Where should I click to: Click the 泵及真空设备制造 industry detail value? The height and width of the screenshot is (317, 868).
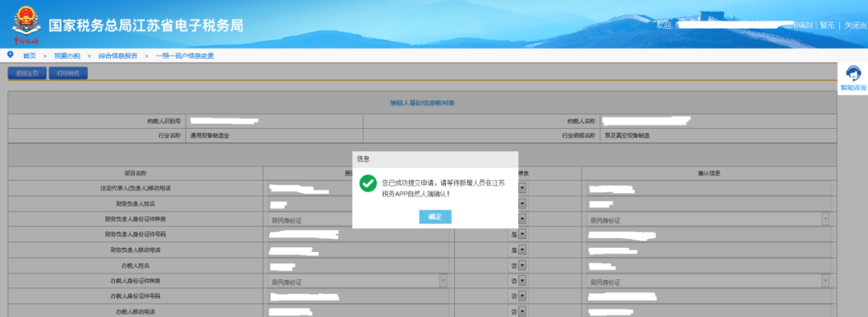[627, 135]
